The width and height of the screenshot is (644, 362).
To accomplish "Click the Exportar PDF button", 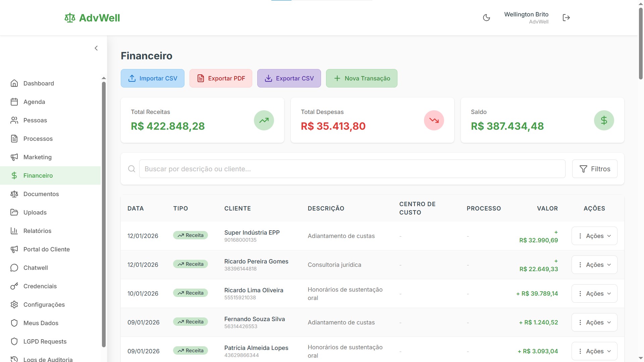I will point(221,78).
